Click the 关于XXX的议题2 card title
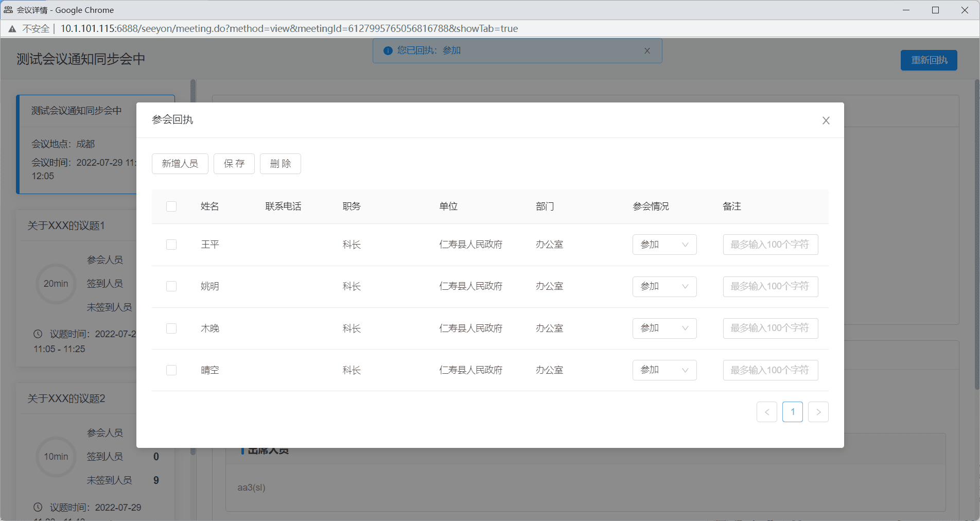This screenshot has width=980, height=521. pos(66,398)
